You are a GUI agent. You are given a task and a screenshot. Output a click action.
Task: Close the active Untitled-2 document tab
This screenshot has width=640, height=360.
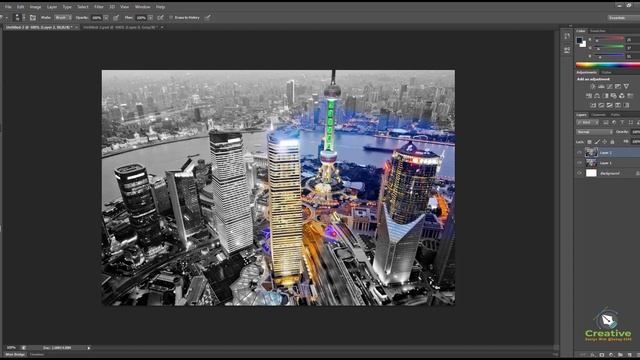(76, 27)
